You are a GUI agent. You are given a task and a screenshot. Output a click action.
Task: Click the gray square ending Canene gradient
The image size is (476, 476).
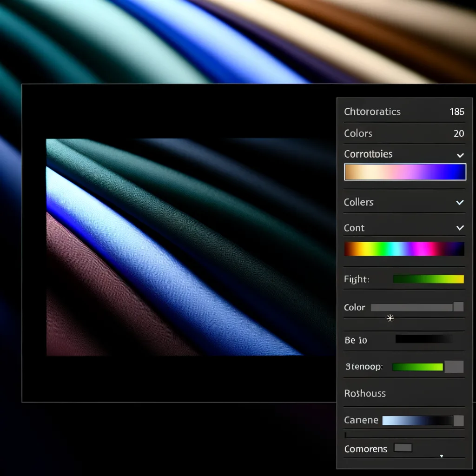pyautogui.click(x=458, y=421)
